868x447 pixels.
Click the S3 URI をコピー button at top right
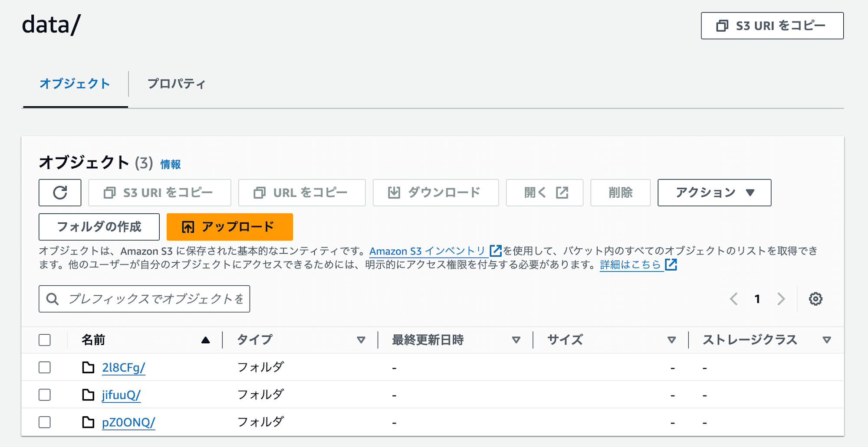point(772,26)
